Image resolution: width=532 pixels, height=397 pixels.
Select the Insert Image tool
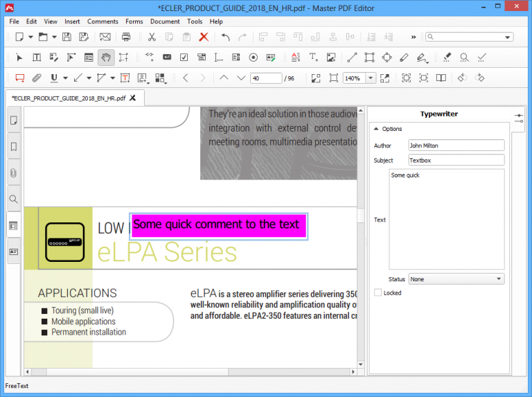click(x=331, y=58)
